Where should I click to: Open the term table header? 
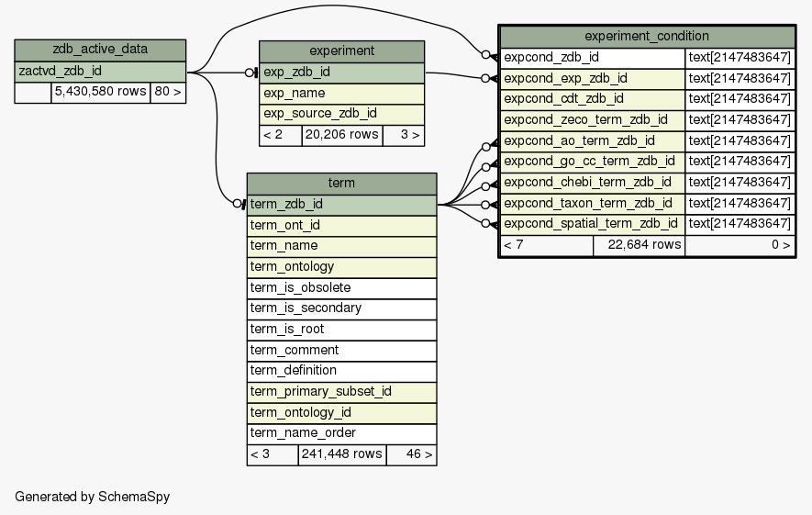[x=341, y=184]
